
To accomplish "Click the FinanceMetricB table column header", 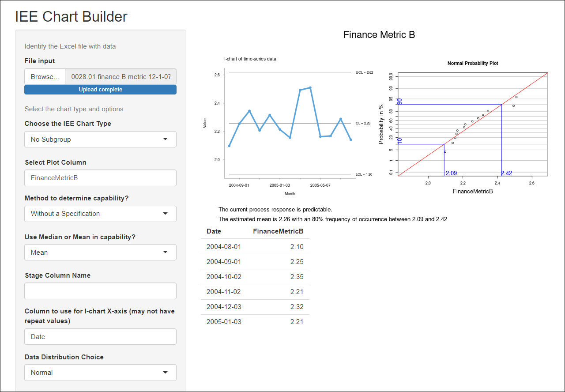I will [x=278, y=231].
